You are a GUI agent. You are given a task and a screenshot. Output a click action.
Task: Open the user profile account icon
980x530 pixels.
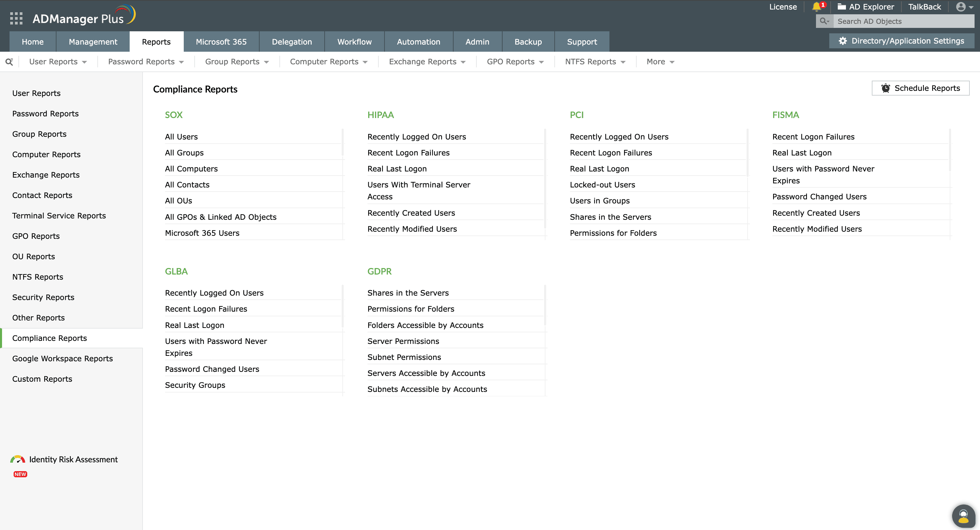point(961,7)
